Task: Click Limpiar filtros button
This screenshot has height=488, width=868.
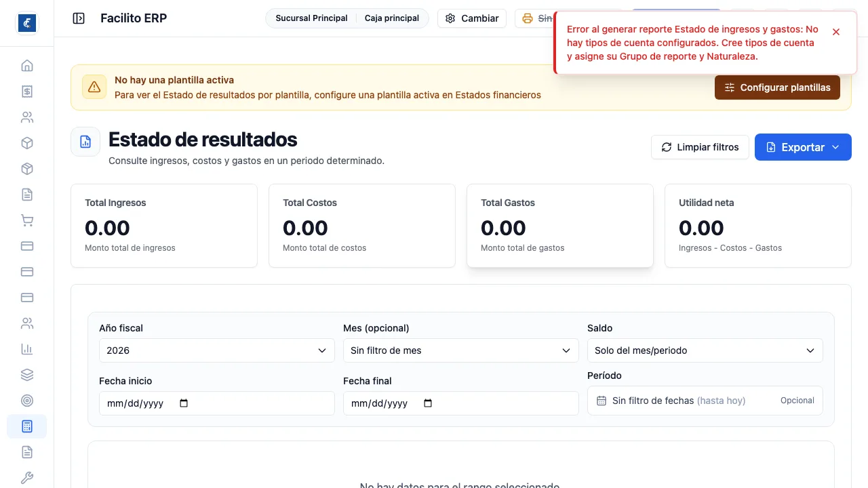Action: tap(700, 147)
